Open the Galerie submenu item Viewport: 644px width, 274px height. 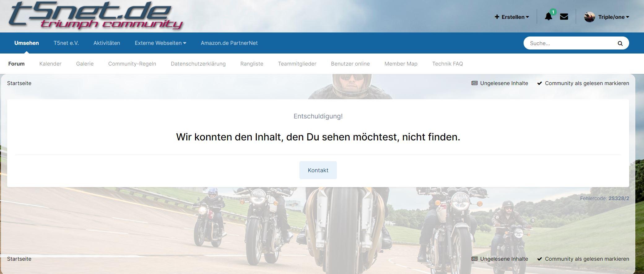tap(85, 64)
